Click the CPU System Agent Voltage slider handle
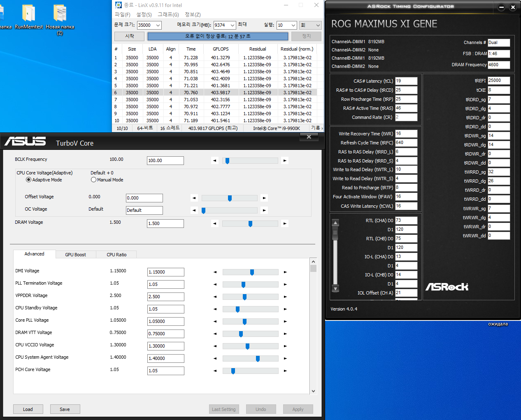Screen dimensions: 521x420 pyautogui.click(x=258, y=359)
